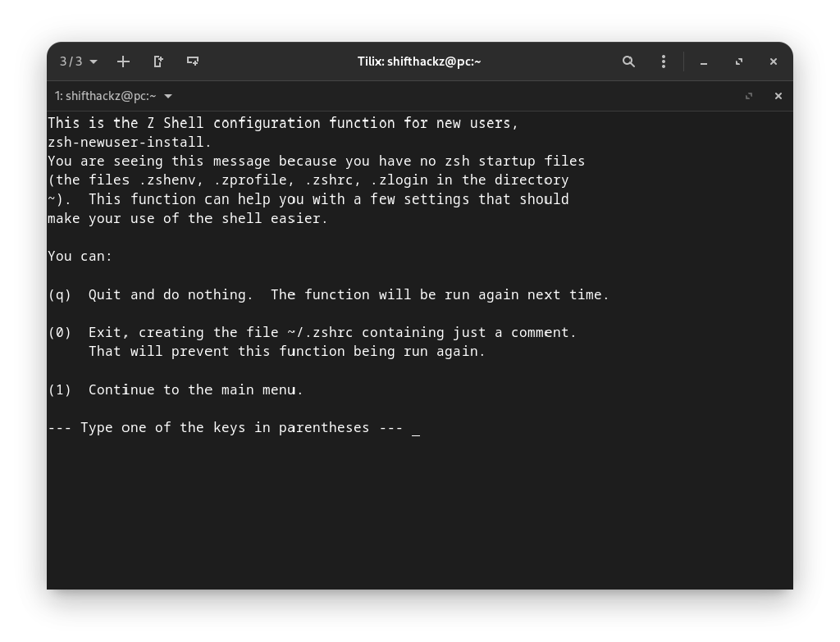Split the terminal downward using the add-terminal-down icon
This screenshot has width=840, height=642.
pyautogui.click(x=193, y=61)
